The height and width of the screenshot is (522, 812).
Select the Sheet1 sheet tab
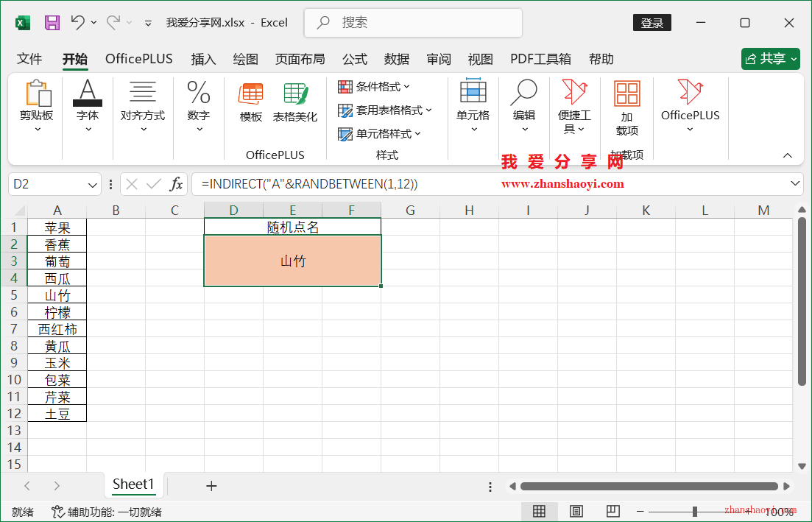(133, 484)
